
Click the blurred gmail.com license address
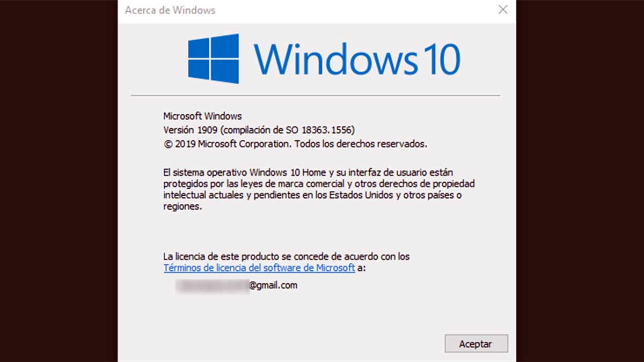click(x=237, y=285)
